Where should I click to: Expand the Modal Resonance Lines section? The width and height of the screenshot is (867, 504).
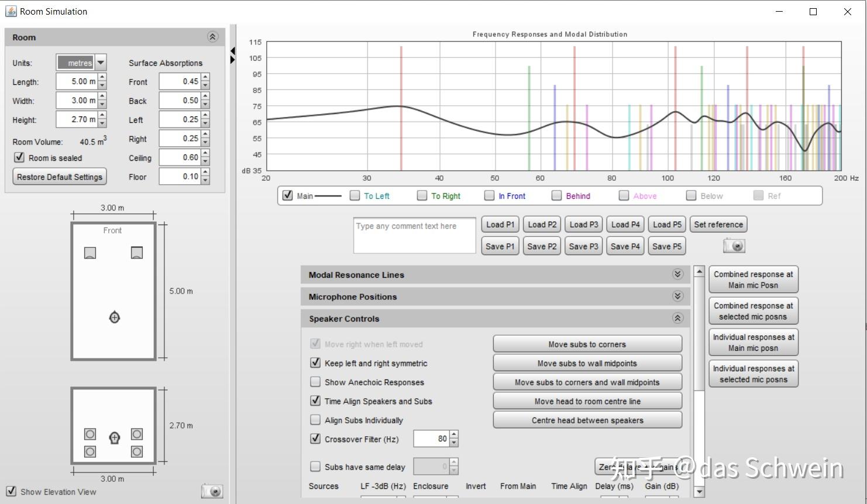677,275
